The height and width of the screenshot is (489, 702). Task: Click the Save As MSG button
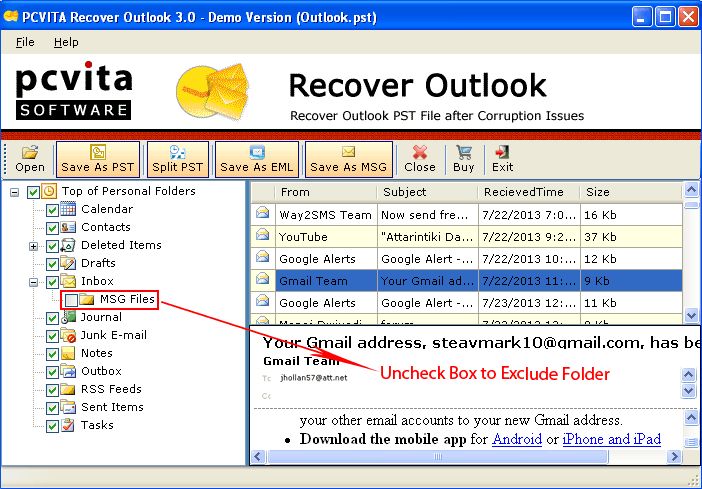click(x=349, y=159)
